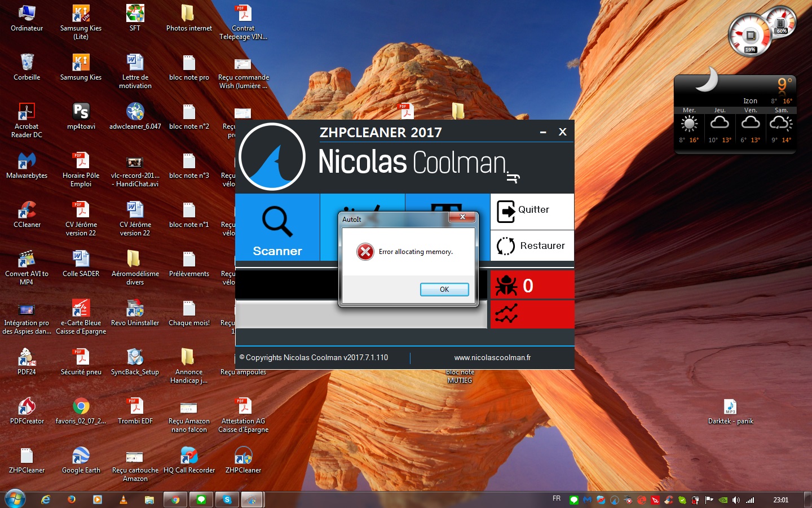Select the mp4toavi desktop icon
This screenshot has width=812, height=508.
coord(81,116)
